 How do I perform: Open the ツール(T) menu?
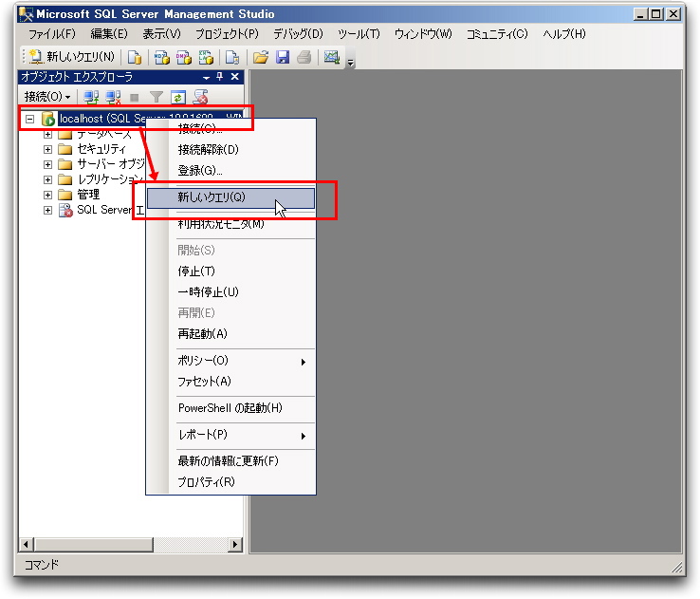coord(359,34)
